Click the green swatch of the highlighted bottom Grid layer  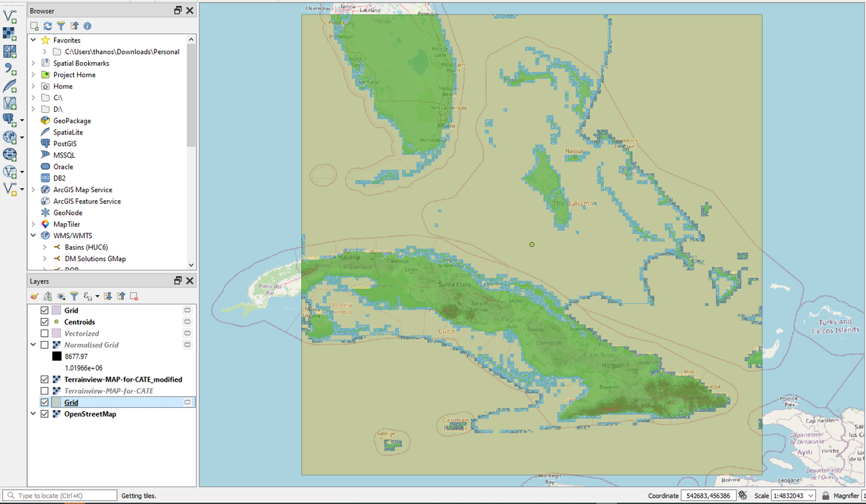56,403
